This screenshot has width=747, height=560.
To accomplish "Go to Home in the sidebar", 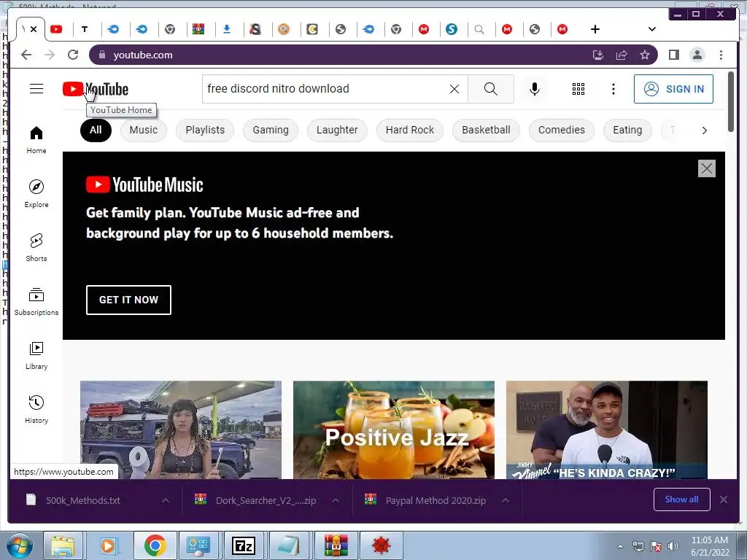I will pyautogui.click(x=36, y=140).
